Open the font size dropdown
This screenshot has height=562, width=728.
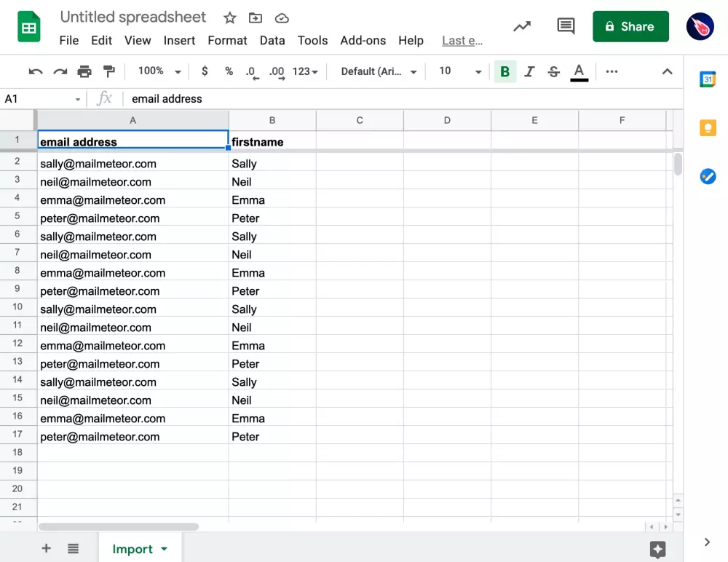460,71
